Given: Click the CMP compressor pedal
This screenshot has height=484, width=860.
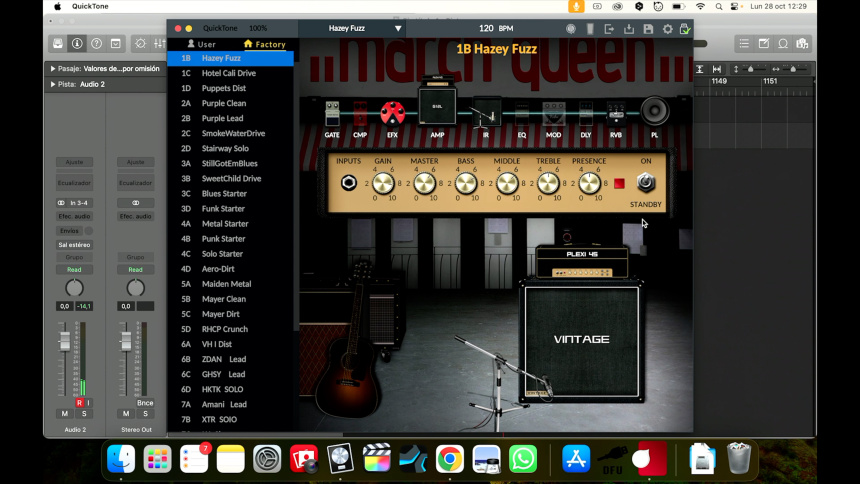Looking at the screenshot, I should 360,113.
